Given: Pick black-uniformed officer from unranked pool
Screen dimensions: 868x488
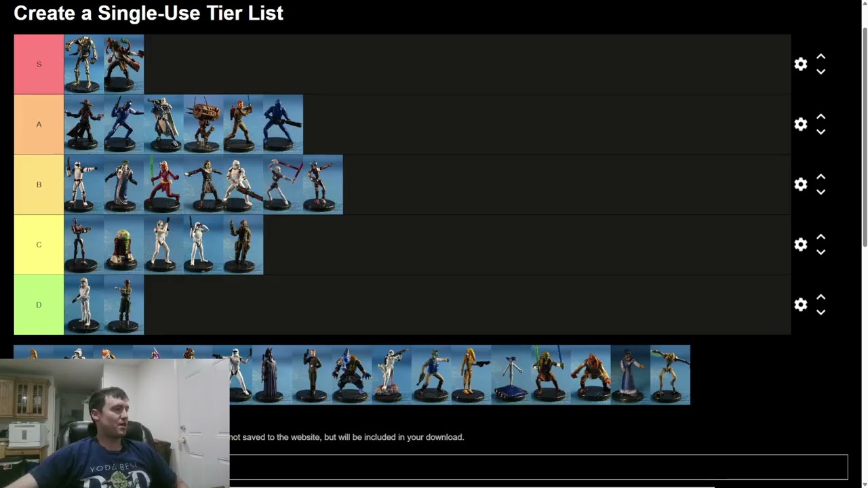Looking at the screenshot, I should pyautogui.click(x=312, y=375).
